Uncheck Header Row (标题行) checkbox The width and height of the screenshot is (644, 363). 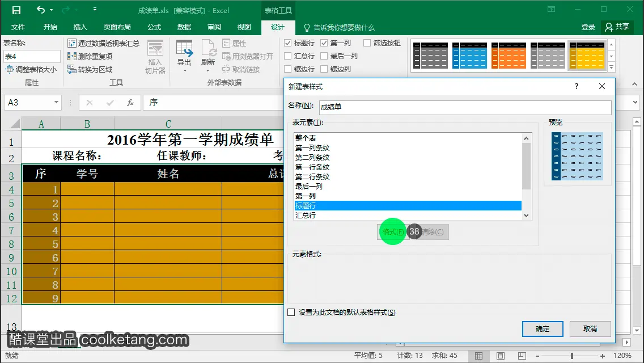[x=288, y=43]
